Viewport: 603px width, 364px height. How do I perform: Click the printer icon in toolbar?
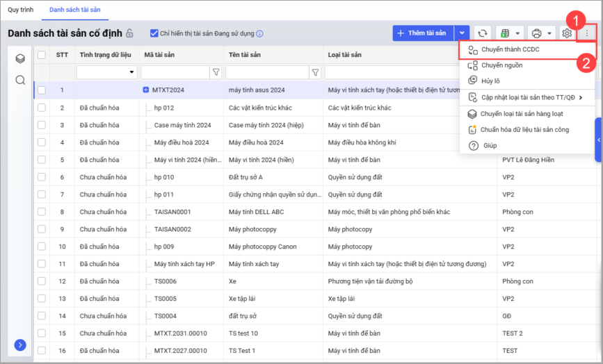pyautogui.click(x=536, y=33)
